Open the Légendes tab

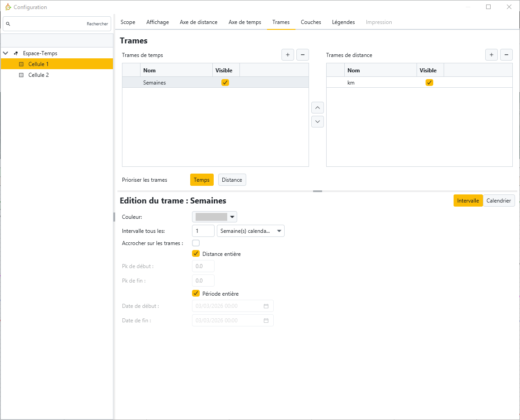pos(343,22)
